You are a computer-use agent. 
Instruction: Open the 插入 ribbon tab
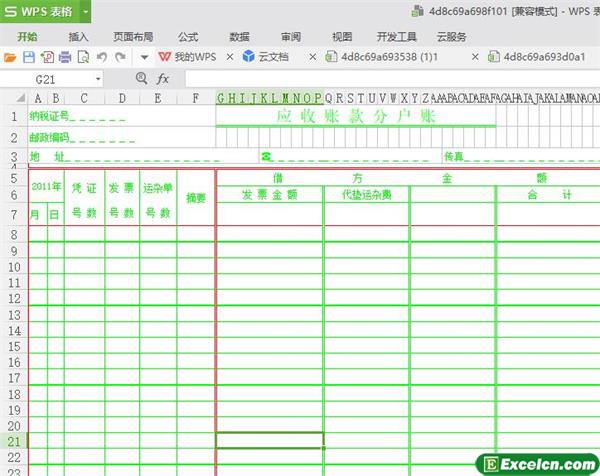click(78, 37)
